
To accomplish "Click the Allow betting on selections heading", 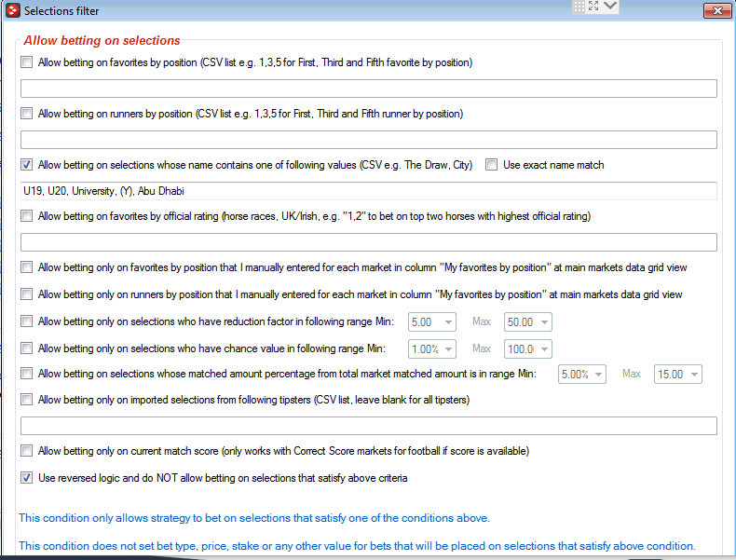I will click(x=102, y=40).
